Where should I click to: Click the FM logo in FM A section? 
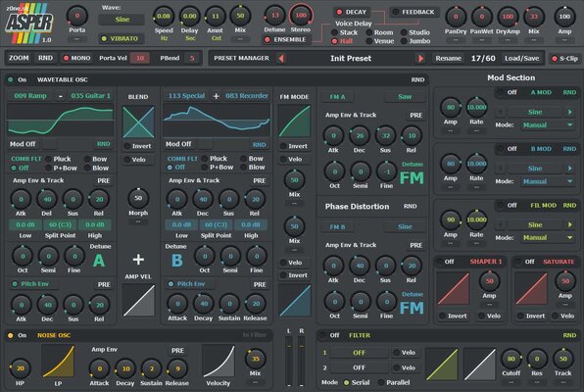click(x=412, y=178)
